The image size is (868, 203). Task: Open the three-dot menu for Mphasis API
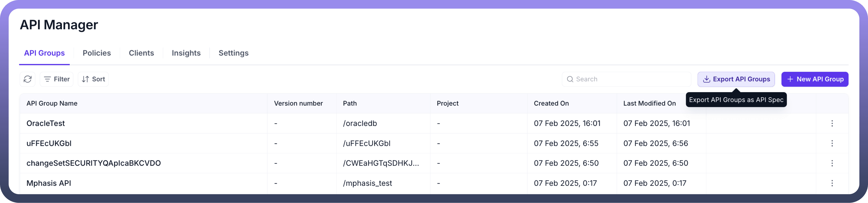(x=832, y=183)
